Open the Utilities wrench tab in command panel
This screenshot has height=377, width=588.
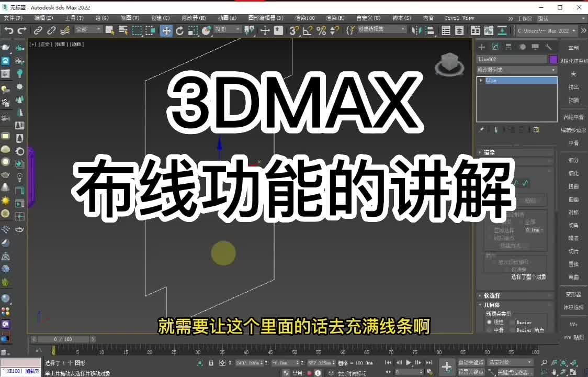[x=548, y=47]
